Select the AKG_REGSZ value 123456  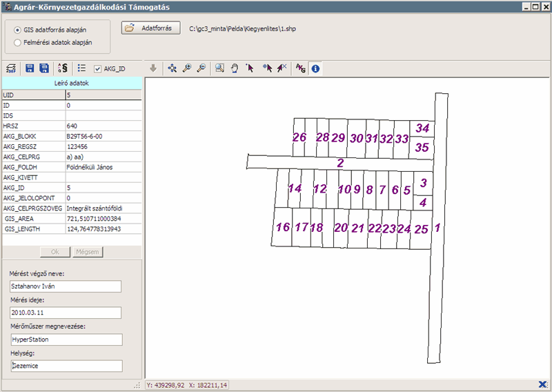point(103,146)
